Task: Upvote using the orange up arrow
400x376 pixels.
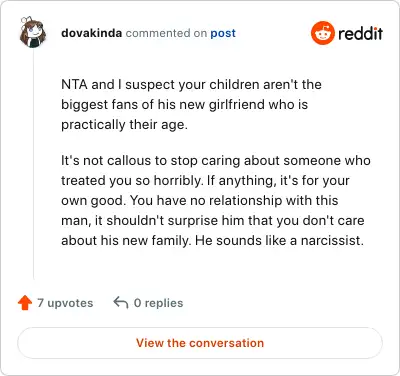Action: pyautogui.click(x=25, y=303)
